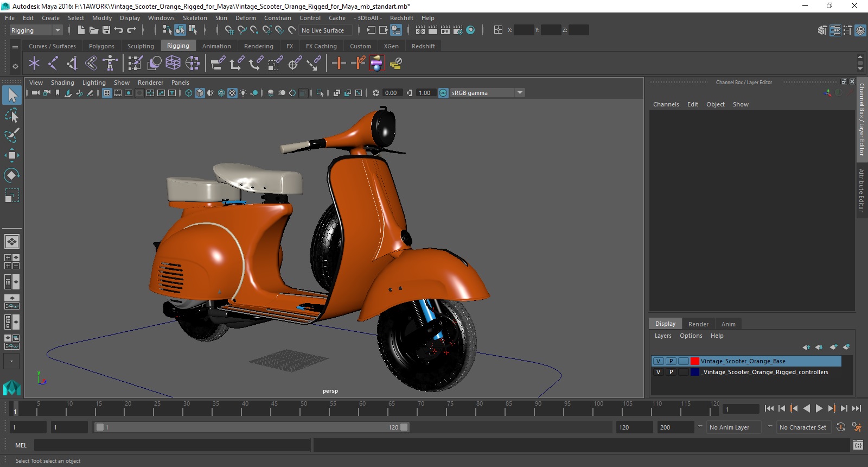The image size is (868, 467).
Task: Click the Create Locator shelf icon
Action: coord(34,64)
